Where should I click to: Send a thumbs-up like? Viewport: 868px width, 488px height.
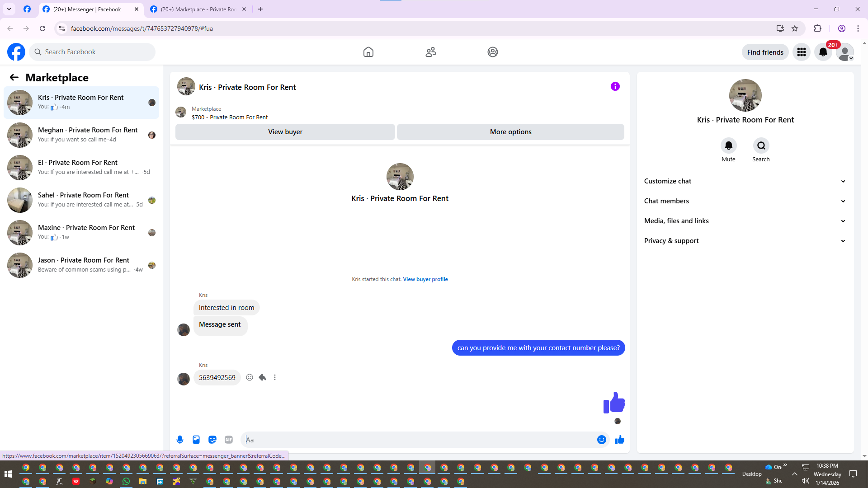click(619, 440)
